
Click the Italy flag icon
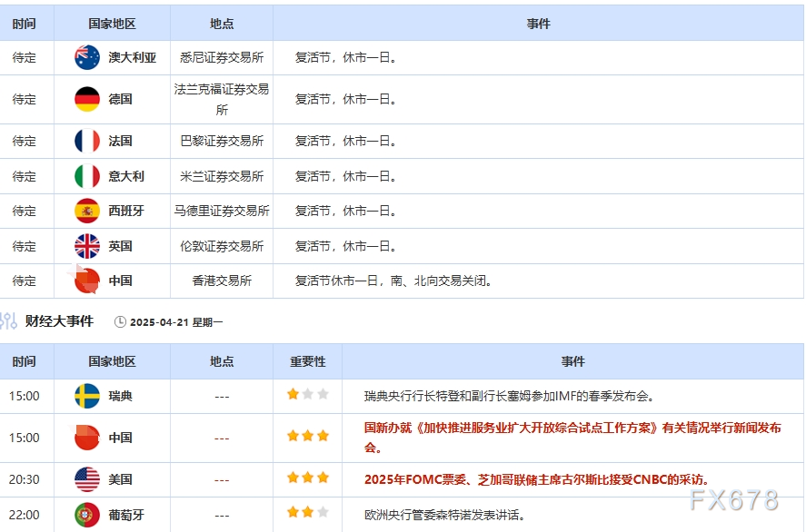pyautogui.click(x=85, y=176)
